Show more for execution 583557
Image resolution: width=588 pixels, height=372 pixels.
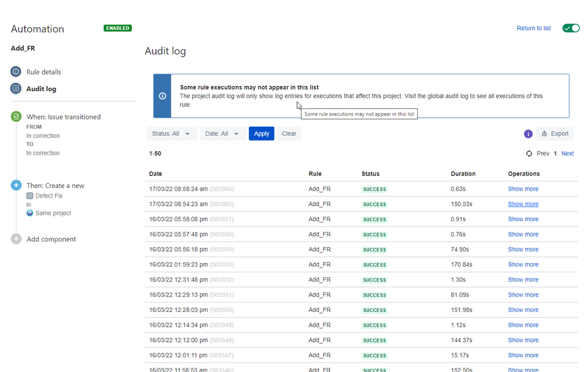point(523,219)
